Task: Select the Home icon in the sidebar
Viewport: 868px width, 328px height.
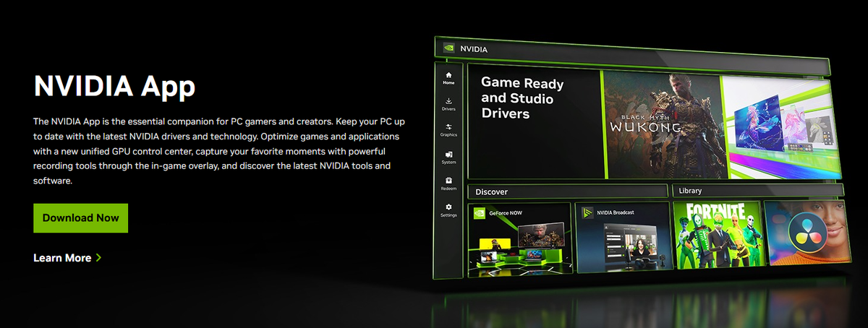Action: point(448,75)
